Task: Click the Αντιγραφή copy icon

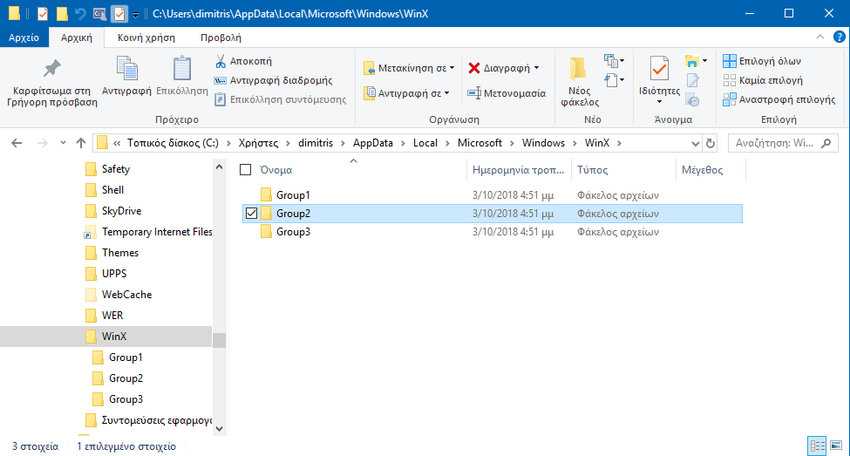Action: (127, 69)
